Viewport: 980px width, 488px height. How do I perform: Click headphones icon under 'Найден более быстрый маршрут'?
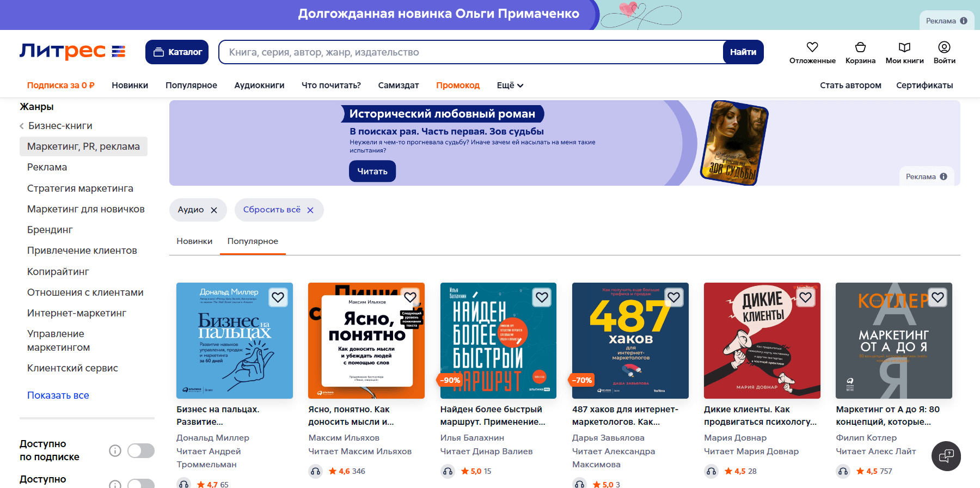pos(448,471)
